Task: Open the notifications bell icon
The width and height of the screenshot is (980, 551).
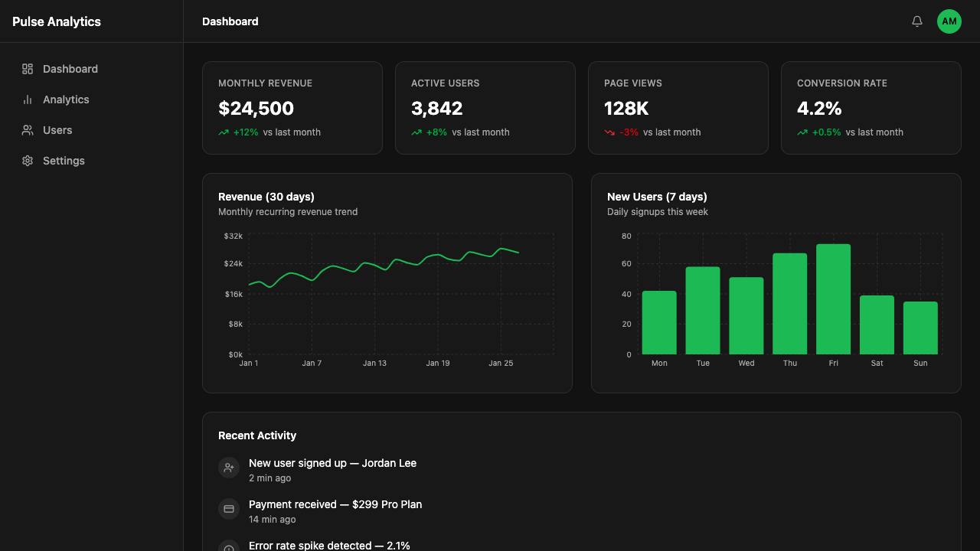Action: (x=917, y=21)
